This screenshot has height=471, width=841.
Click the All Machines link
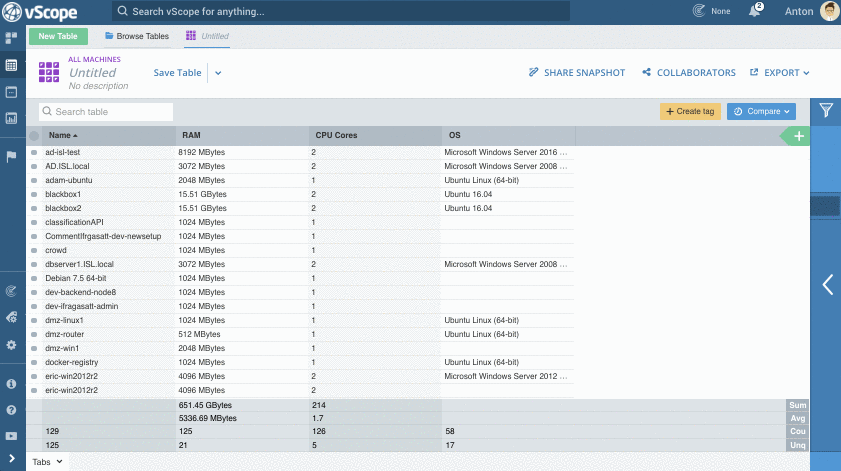[x=94, y=60]
